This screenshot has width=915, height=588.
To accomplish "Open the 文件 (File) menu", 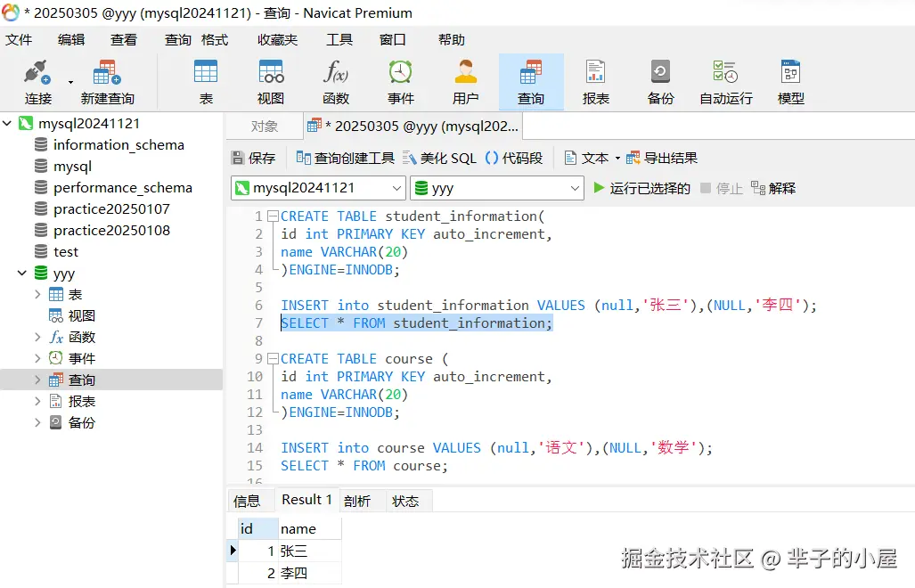I will 20,40.
